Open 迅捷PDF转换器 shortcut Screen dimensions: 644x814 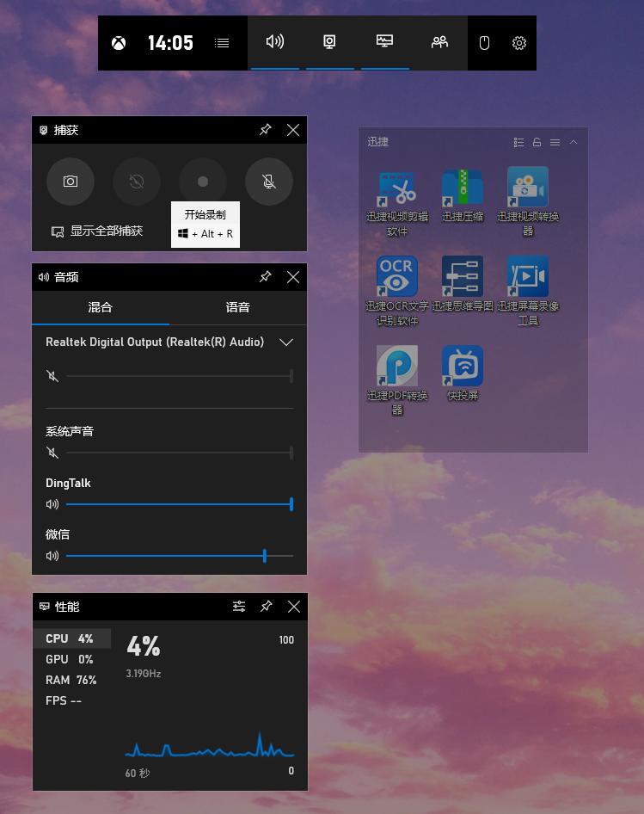pyautogui.click(x=397, y=381)
